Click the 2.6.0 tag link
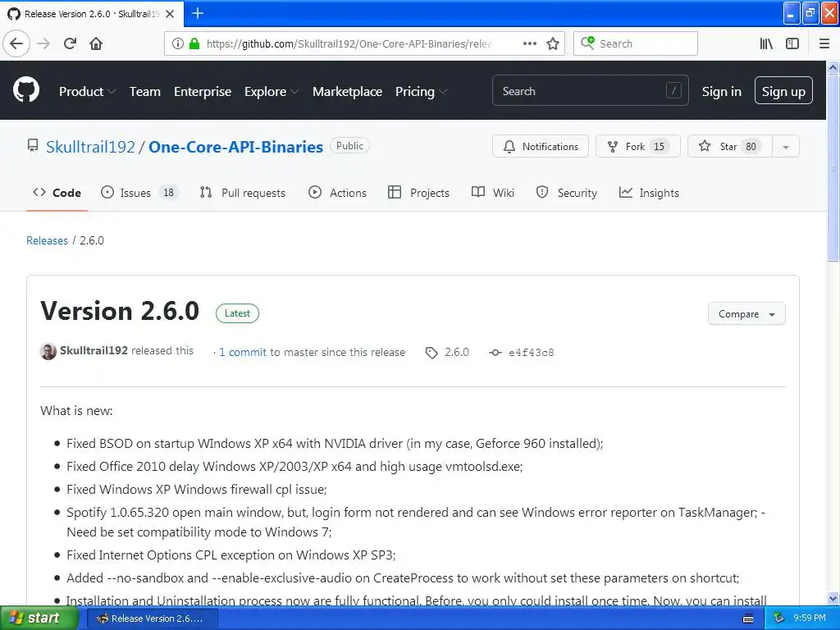840x630 pixels. coord(456,352)
